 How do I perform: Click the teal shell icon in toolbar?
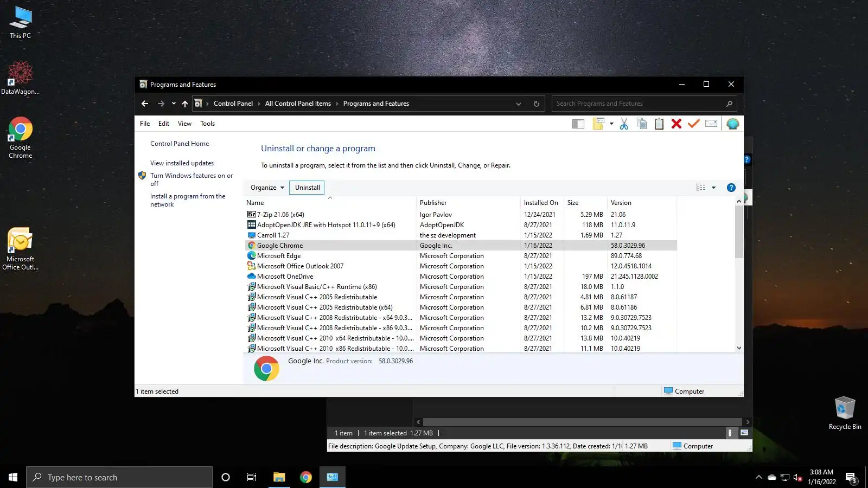tap(732, 124)
